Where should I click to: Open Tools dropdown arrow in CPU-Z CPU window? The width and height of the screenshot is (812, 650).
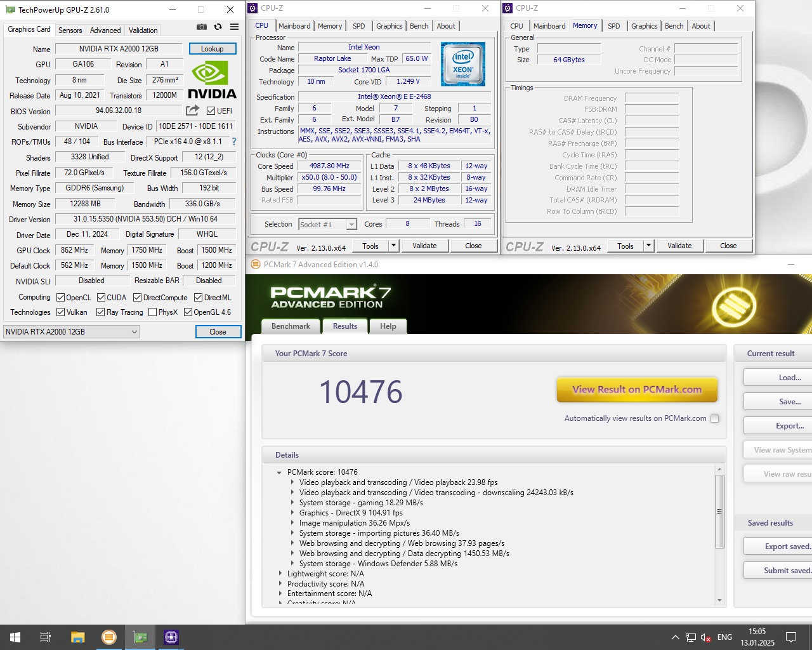tap(393, 246)
